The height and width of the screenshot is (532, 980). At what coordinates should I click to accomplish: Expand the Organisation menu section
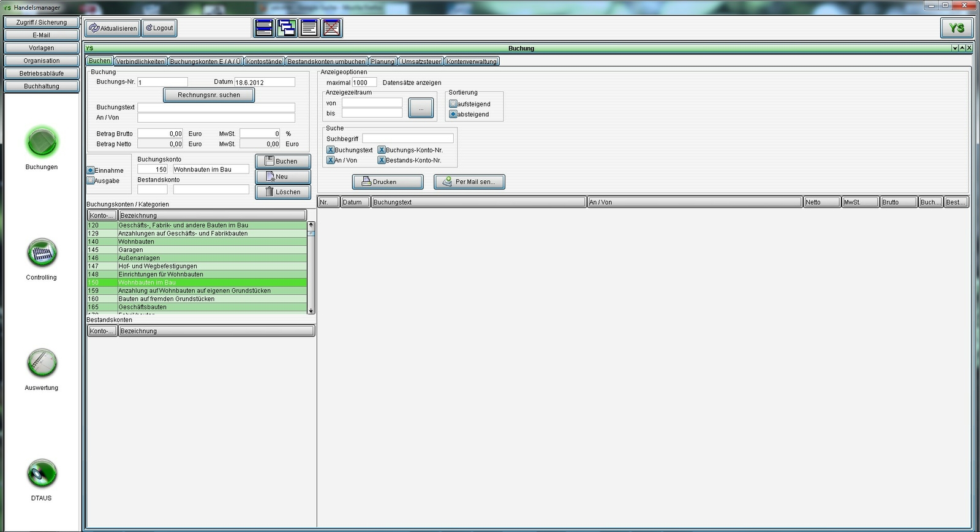42,61
